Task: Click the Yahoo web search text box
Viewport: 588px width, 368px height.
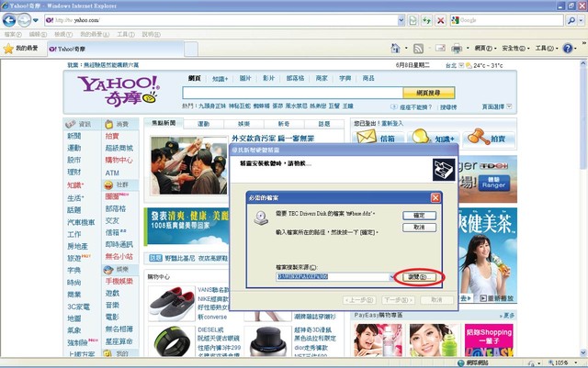Action: coord(292,93)
